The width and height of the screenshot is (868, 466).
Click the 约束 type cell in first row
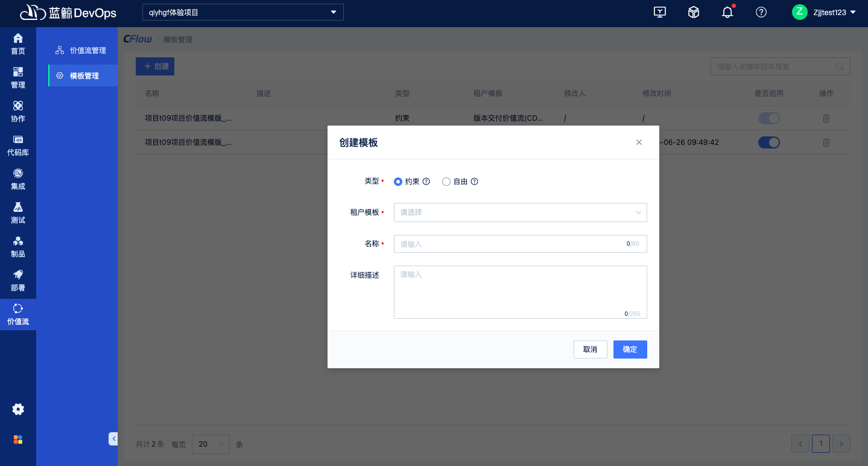point(402,118)
